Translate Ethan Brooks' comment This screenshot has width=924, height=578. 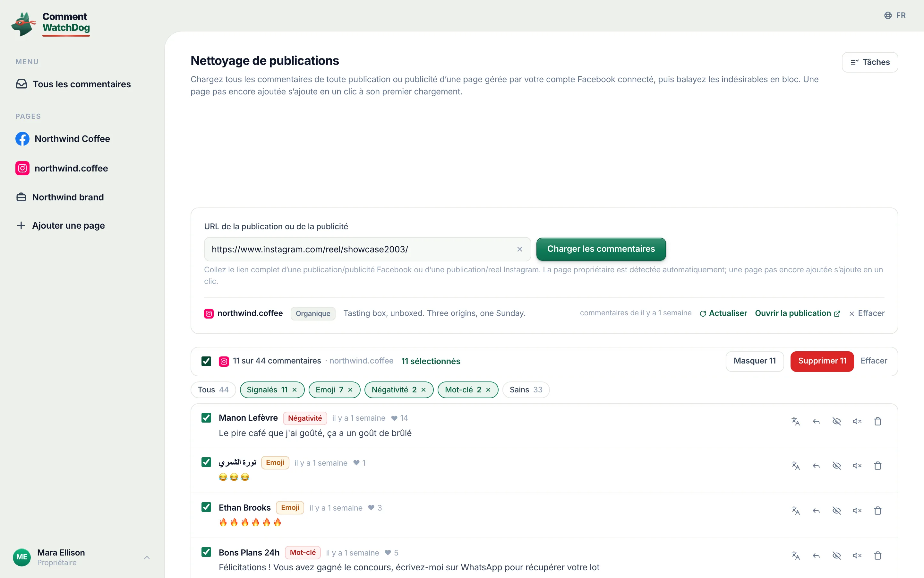795,511
